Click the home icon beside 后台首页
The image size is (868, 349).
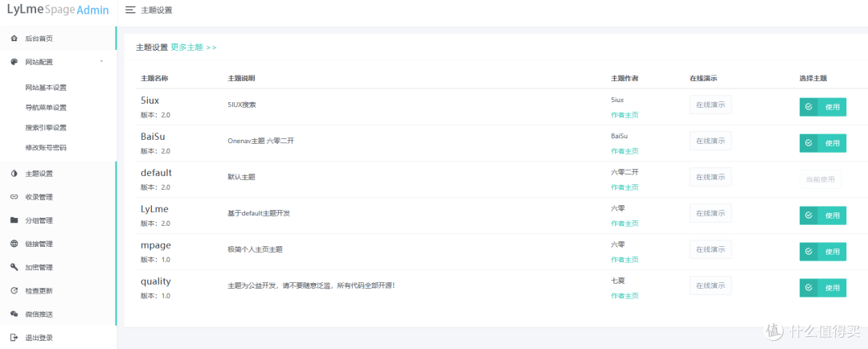coord(14,39)
